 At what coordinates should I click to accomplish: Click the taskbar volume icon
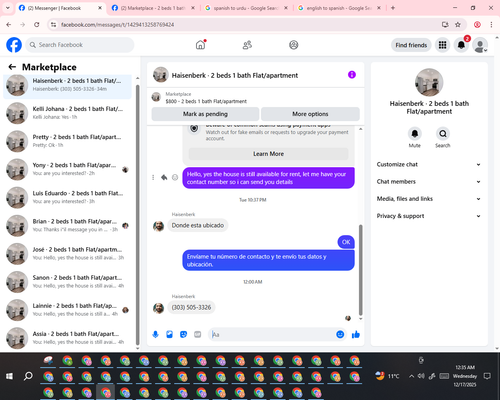pyautogui.click(x=421, y=376)
